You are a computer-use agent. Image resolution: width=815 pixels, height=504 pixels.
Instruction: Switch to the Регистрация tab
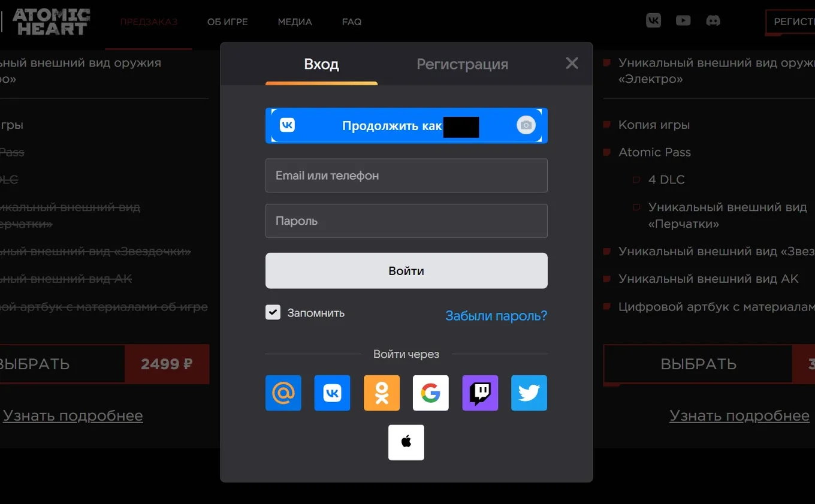click(x=463, y=64)
